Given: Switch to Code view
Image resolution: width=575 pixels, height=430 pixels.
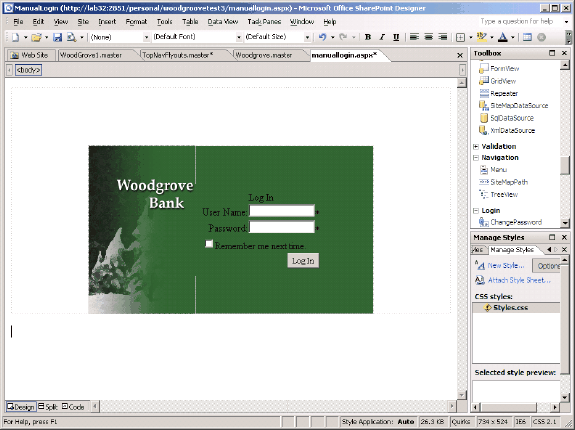Looking at the screenshot, I should (x=73, y=407).
